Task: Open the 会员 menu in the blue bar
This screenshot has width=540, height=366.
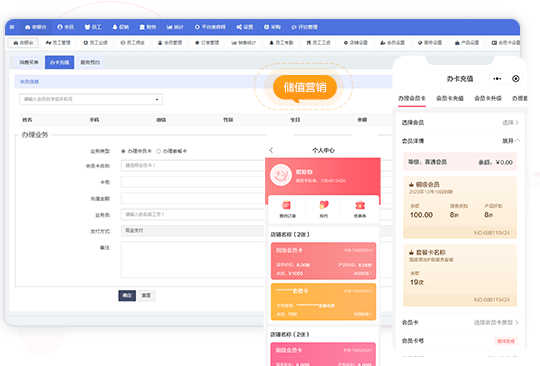Action: [x=65, y=27]
